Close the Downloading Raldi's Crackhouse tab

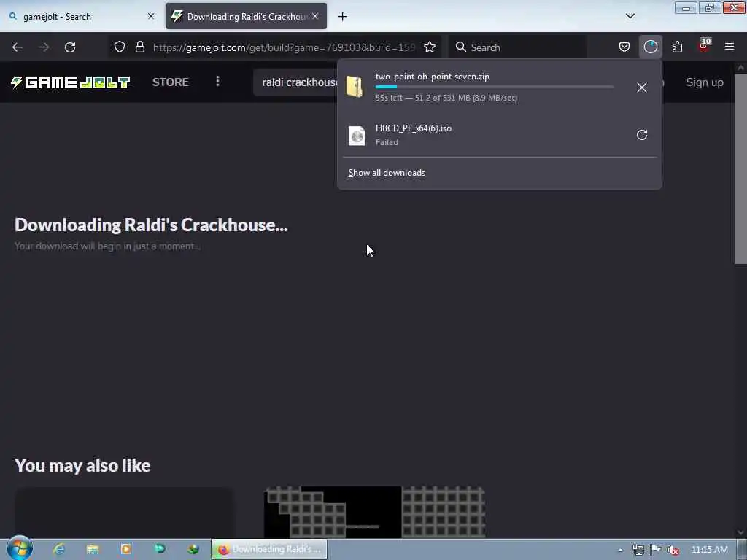tap(315, 16)
